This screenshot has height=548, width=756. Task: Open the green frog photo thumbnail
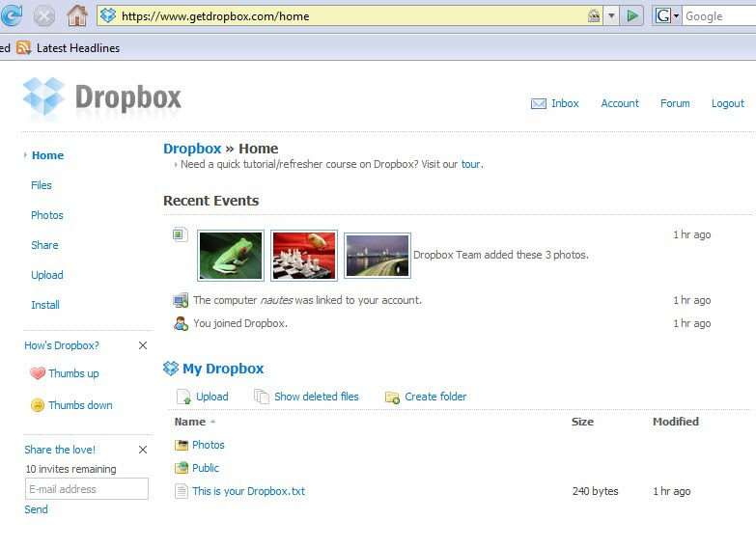(231, 256)
